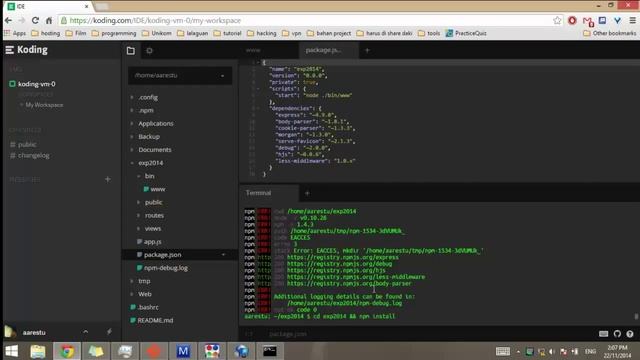Click the keyboard shortcuts icon in bottom bar
Image resolution: width=640 pixels, height=360 pixels.
603,334
